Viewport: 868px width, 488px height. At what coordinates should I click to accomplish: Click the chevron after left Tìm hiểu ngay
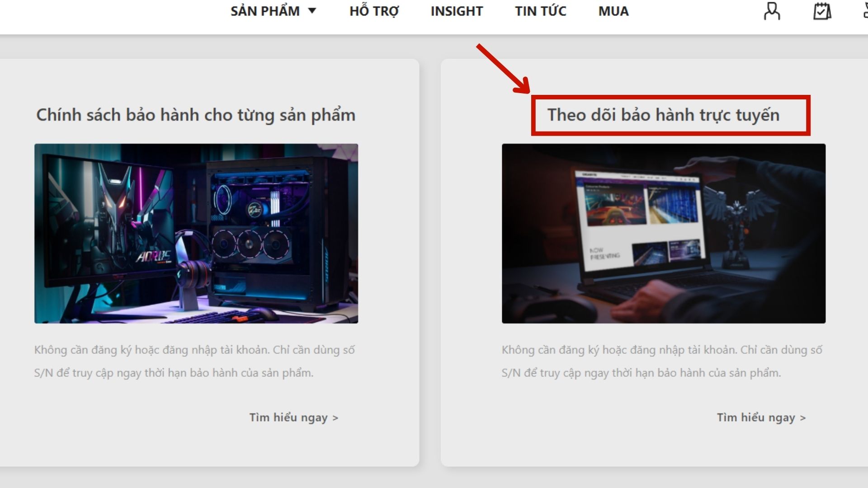335,418
